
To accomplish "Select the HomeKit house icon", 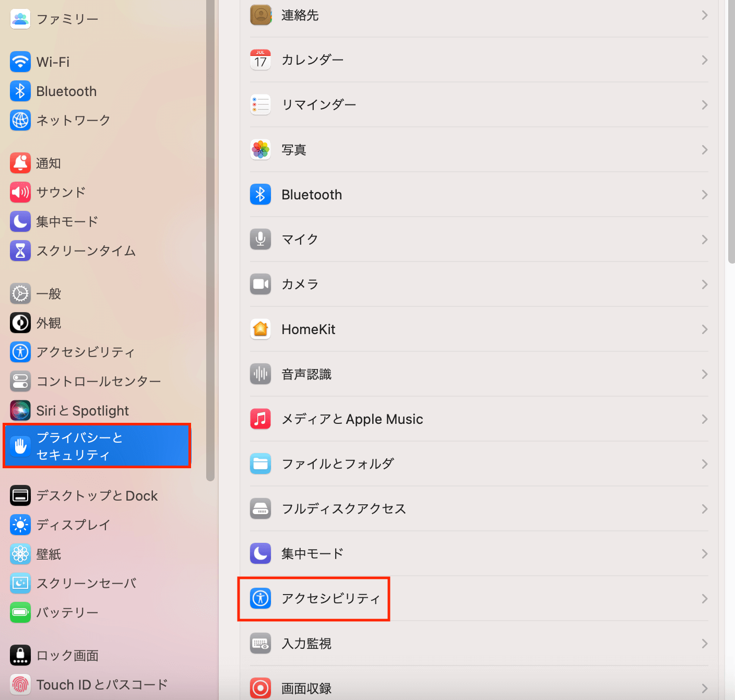I will pos(260,329).
